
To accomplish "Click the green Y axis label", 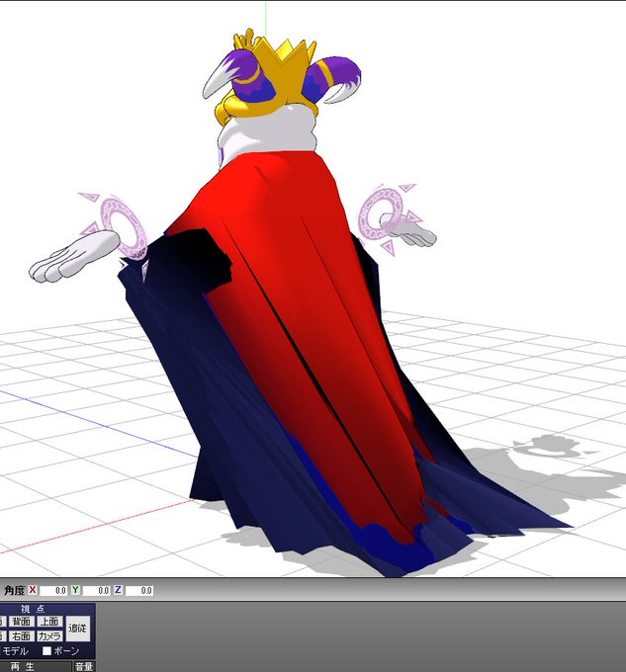I will pyautogui.click(x=75, y=590).
